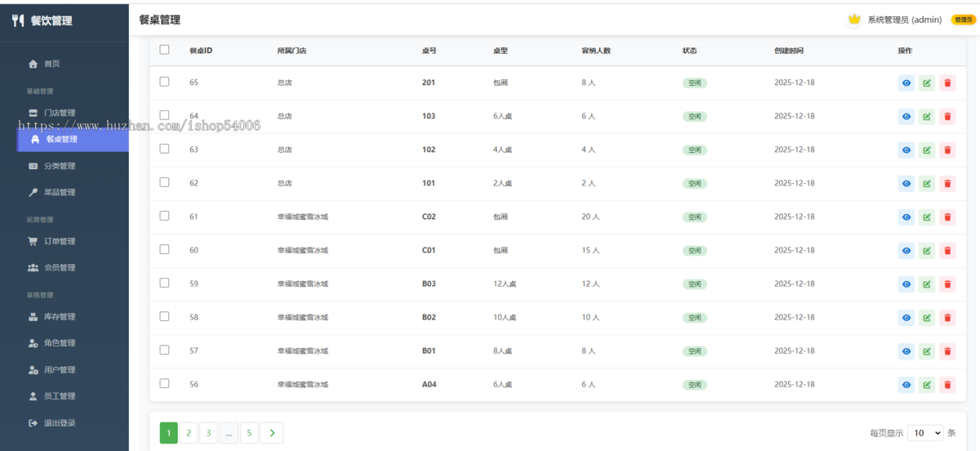The width and height of the screenshot is (980, 451).
Task: Go to pagination page 2
Action: point(189,433)
